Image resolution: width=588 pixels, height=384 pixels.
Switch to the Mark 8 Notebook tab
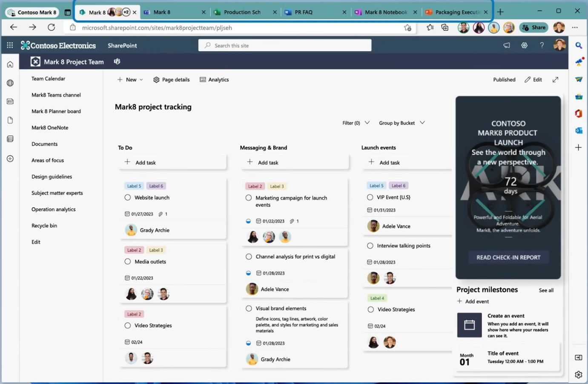tap(386, 12)
